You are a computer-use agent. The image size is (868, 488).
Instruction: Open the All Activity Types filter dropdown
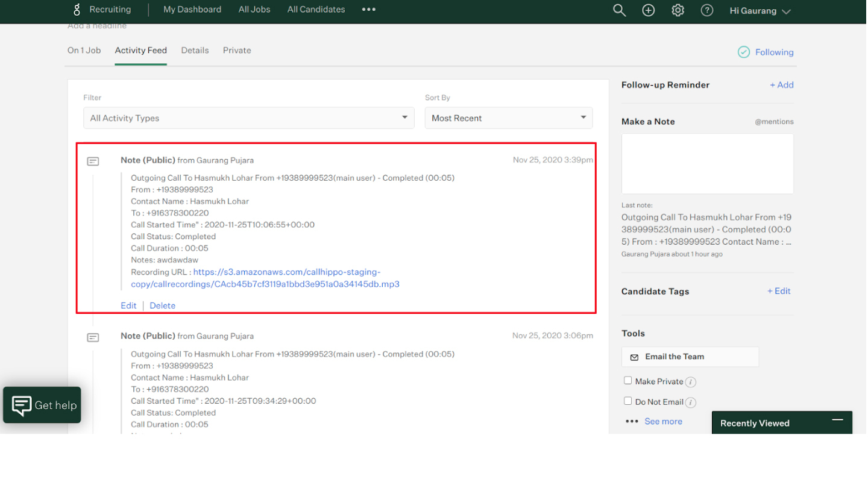(x=248, y=118)
